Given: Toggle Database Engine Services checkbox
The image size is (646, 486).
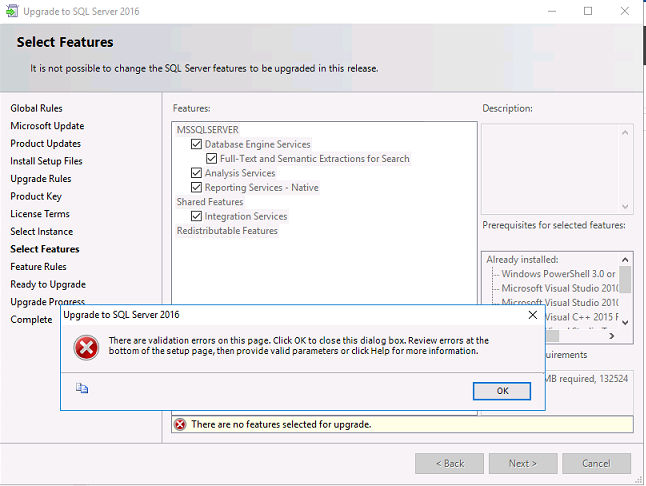Looking at the screenshot, I should coord(197,144).
